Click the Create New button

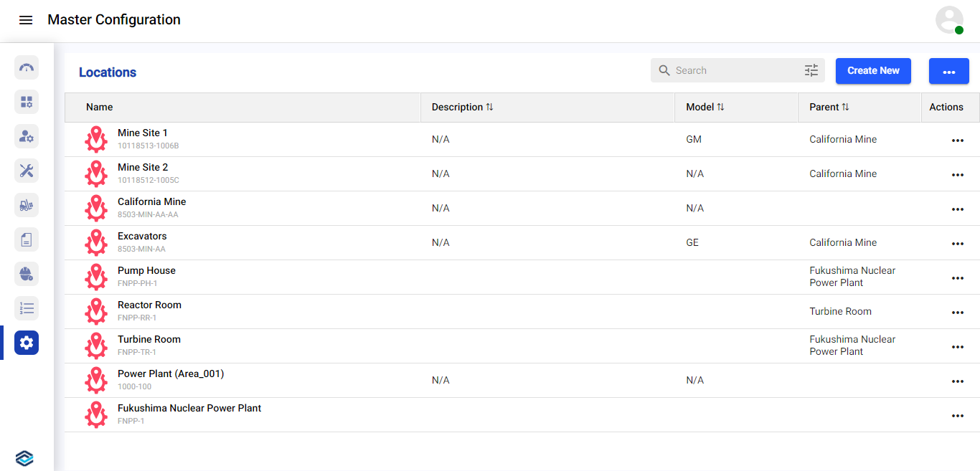tap(873, 71)
